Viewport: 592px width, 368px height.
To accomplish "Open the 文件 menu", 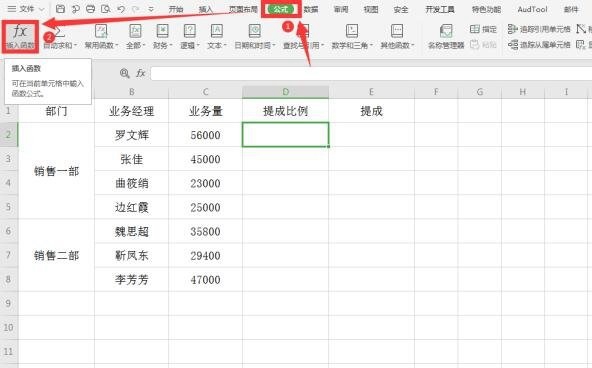I will click(x=26, y=9).
